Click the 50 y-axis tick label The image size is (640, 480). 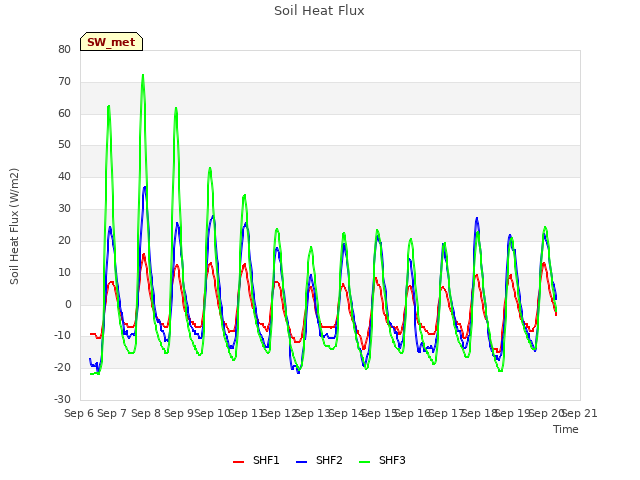(x=64, y=144)
